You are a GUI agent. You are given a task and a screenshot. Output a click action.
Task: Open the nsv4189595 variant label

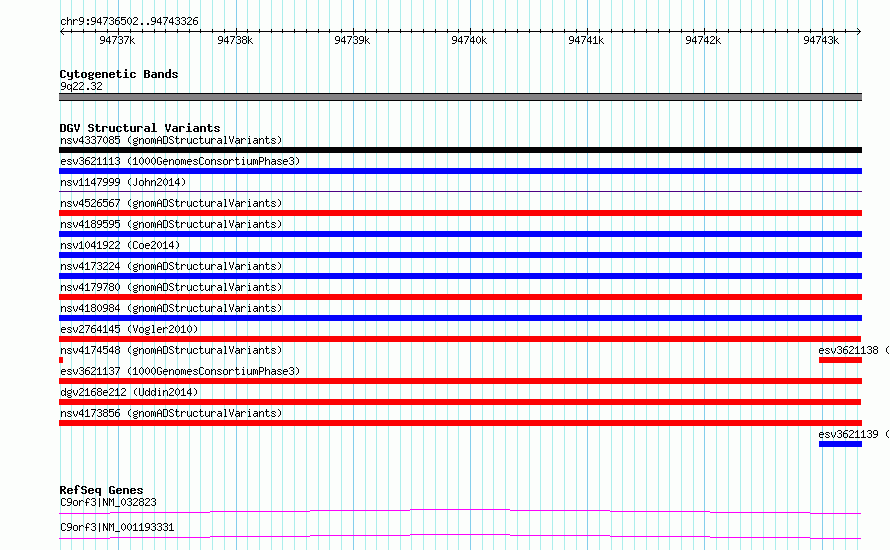171,224
